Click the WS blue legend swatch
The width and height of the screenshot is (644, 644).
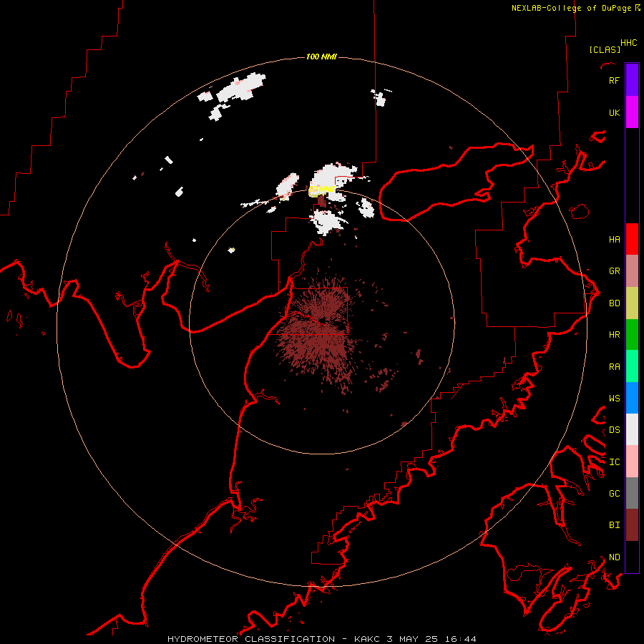click(x=632, y=398)
